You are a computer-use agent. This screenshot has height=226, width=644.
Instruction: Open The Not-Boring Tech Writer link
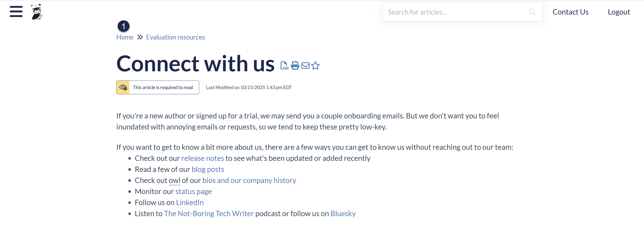(209, 214)
